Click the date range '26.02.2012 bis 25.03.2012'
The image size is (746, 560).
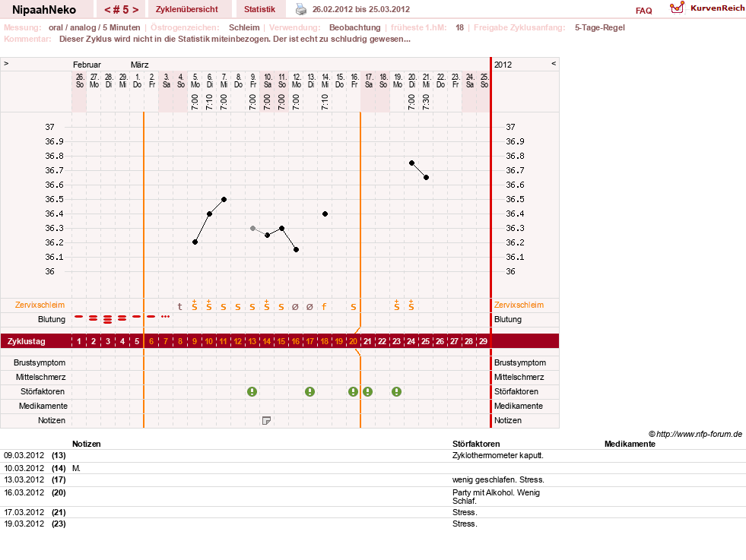pyautogui.click(x=361, y=9)
